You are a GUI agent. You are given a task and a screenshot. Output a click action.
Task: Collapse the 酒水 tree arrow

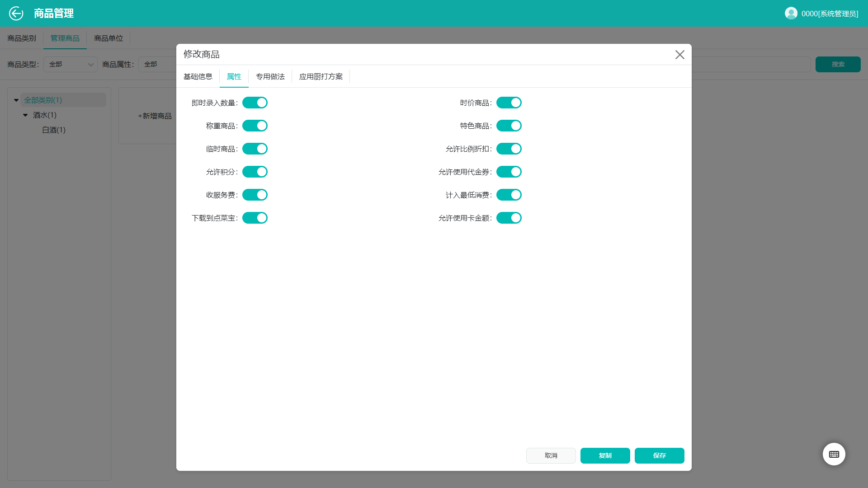25,115
